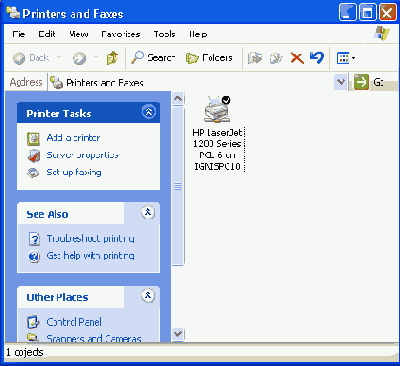
Task: Open Server properties link
Action: pos(82,155)
